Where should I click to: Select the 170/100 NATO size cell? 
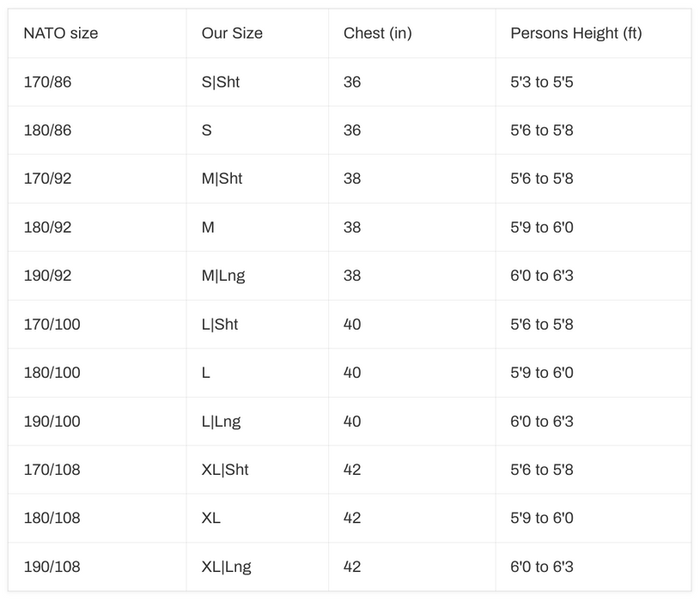pos(52,325)
